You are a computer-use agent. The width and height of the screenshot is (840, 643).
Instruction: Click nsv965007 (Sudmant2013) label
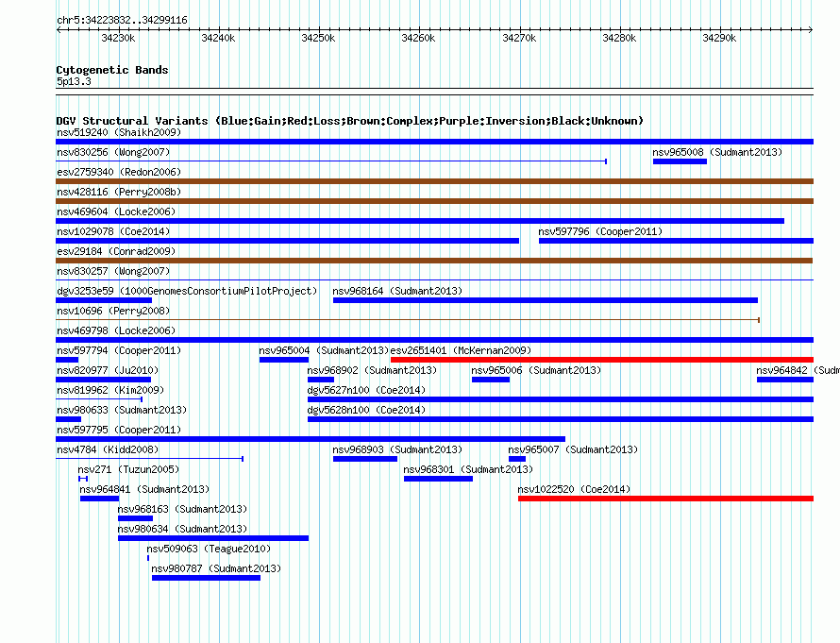coord(573,449)
